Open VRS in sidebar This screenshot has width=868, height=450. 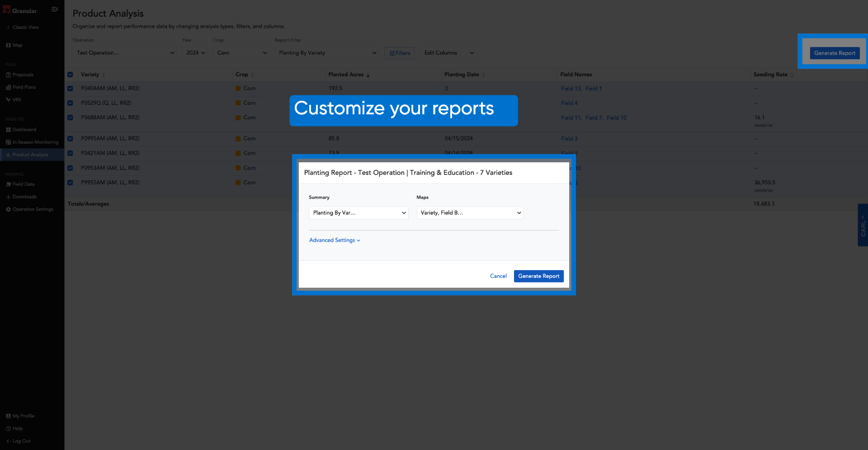[17, 100]
